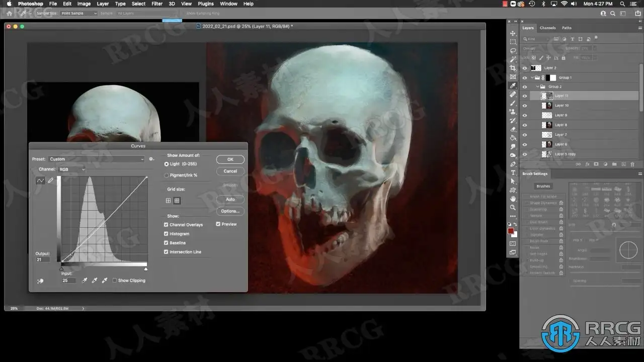This screenshot has height=362, width=644.
Task: Open the Sample Size dropdown
Action: [x=78, y=14]
